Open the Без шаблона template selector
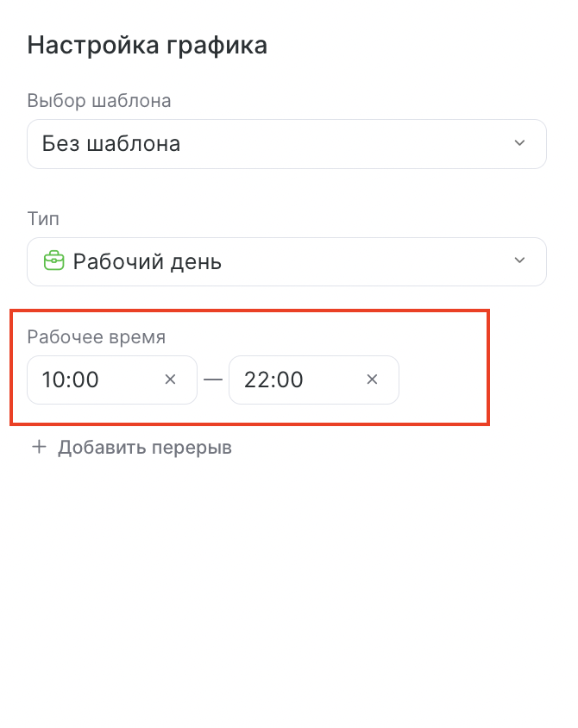Image resolution: width=578 pixels, height=728 pixels. pos(286,144)
